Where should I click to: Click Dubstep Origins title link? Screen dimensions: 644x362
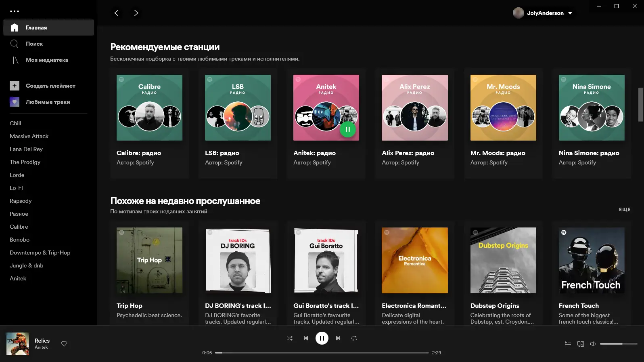pyautogui.click(x=495, y=306)
